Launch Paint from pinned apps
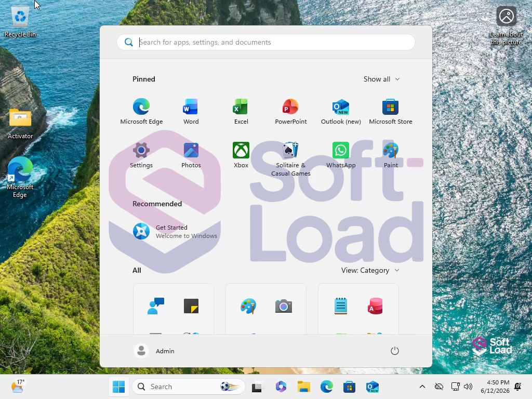Viewport: 532px width, 399px height. click(x=391, y=155)
